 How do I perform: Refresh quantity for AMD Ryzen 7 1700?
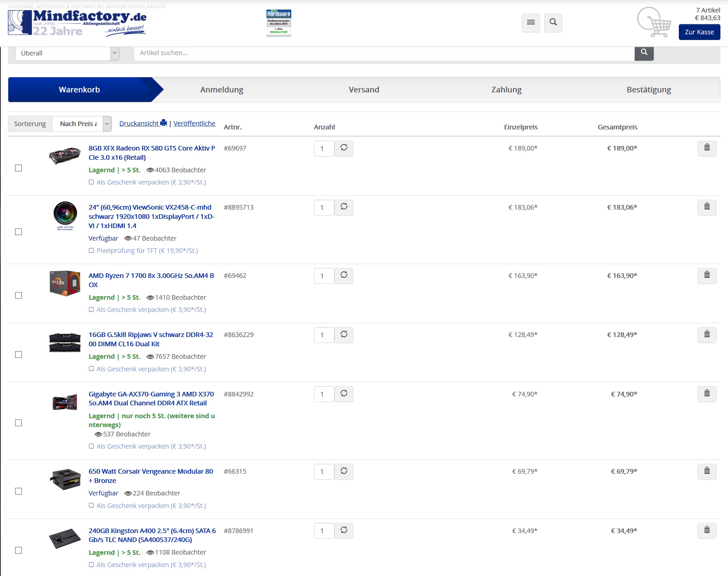(x=344, y=276)
